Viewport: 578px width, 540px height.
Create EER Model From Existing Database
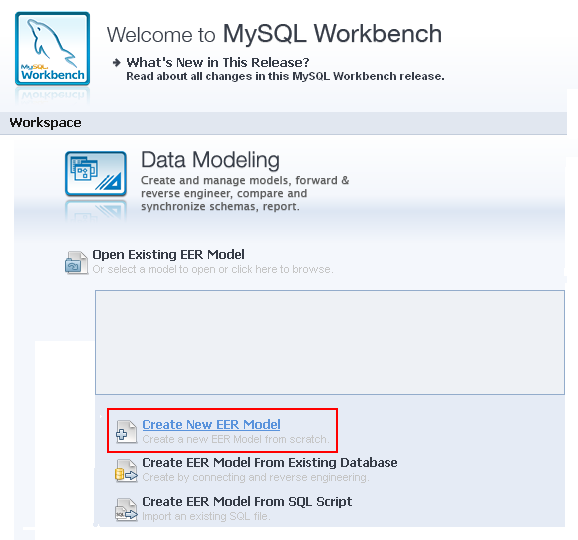pyautogui.click(x=270, y=463)
